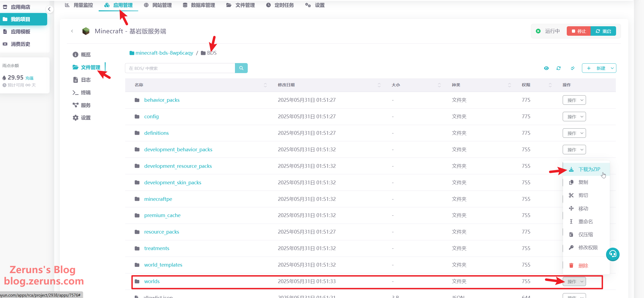Viewport: 644px width, 298px height.
Task: Open the minecraft-bds-8wp6caqy breadcrumb link
Action: coord(164,53)
